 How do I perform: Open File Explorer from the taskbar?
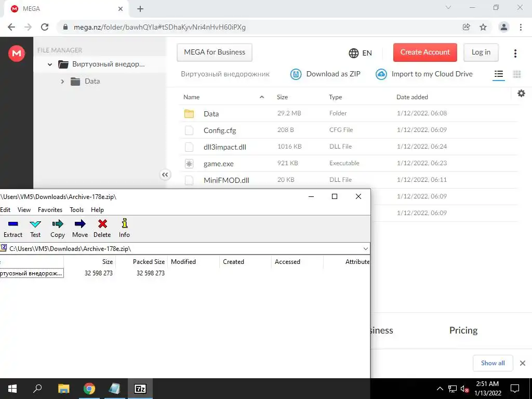63,389
